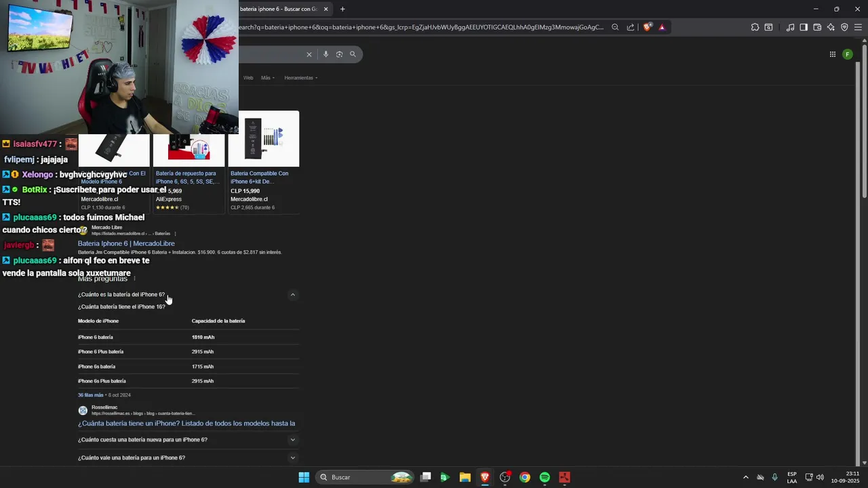This screenshot has width=868, height=488.
Task: Submit search with the magnifier icon
Action: tap(353, 54)
